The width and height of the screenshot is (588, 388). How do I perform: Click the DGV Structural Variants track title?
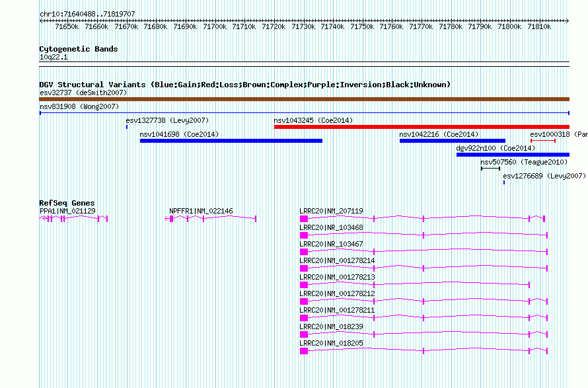pos(245,85)
